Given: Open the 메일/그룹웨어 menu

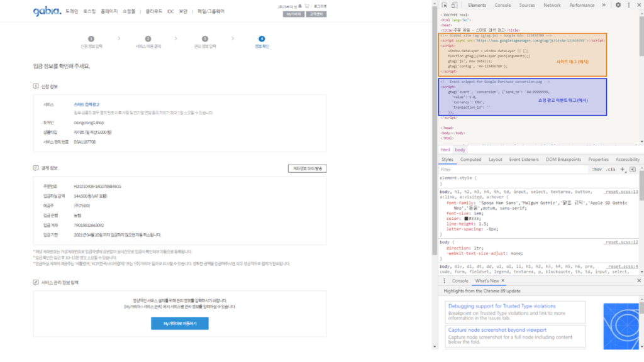Looking at the screenshot, I should [211, 11].
